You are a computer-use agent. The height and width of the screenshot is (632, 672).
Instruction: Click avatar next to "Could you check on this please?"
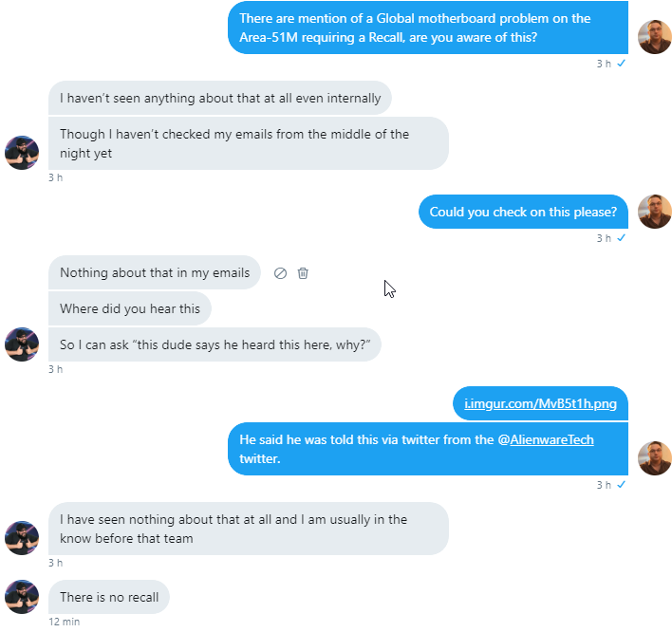click(x=654, y=212)
